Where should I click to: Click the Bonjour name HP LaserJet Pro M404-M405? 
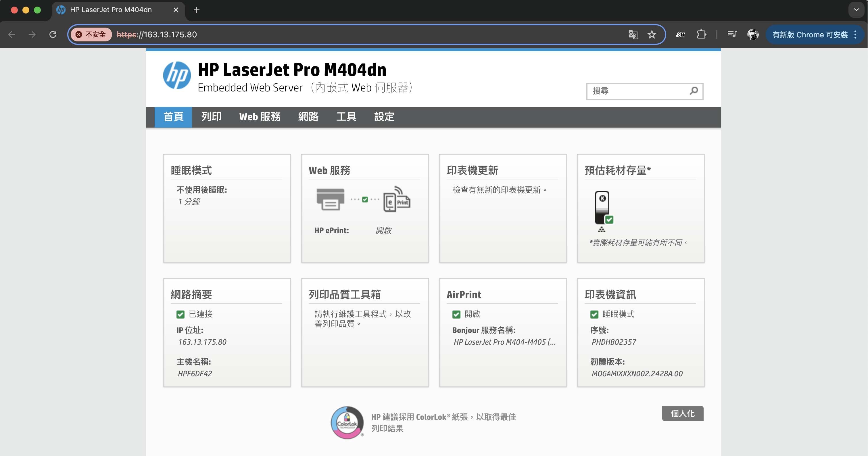[x=504, y=342]
